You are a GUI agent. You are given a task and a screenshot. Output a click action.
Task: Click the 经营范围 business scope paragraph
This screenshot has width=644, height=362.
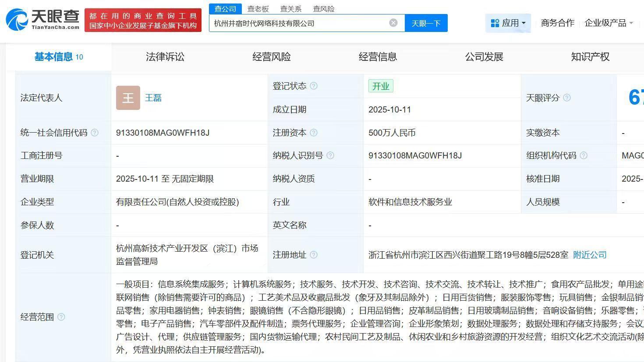coord(380,317)
